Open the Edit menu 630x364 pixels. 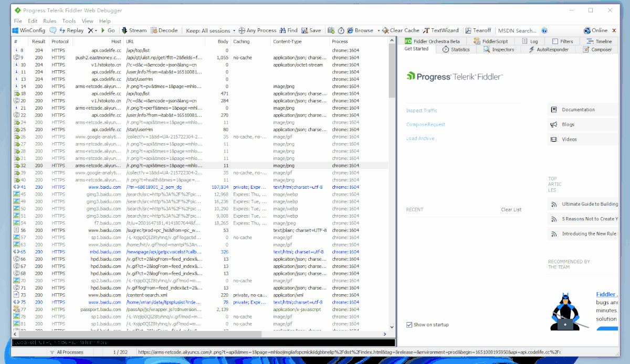point(33,21)
